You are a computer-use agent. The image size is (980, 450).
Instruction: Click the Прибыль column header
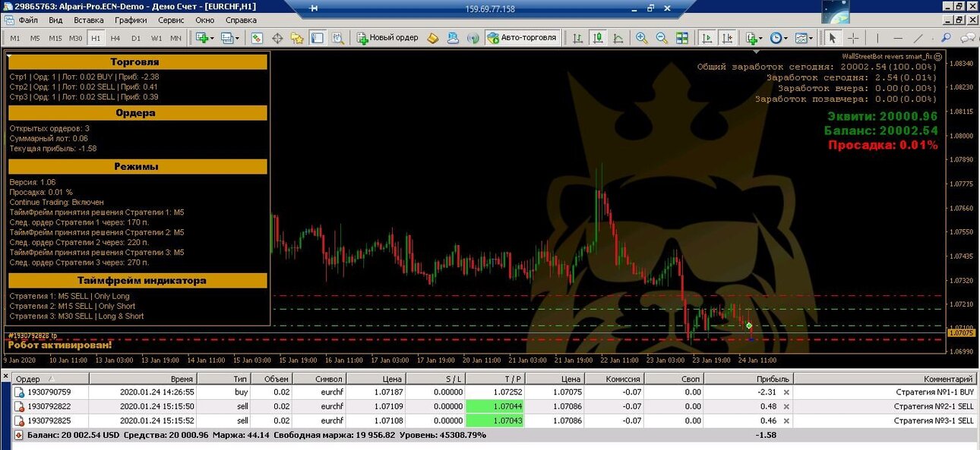(x=748, y=379)
